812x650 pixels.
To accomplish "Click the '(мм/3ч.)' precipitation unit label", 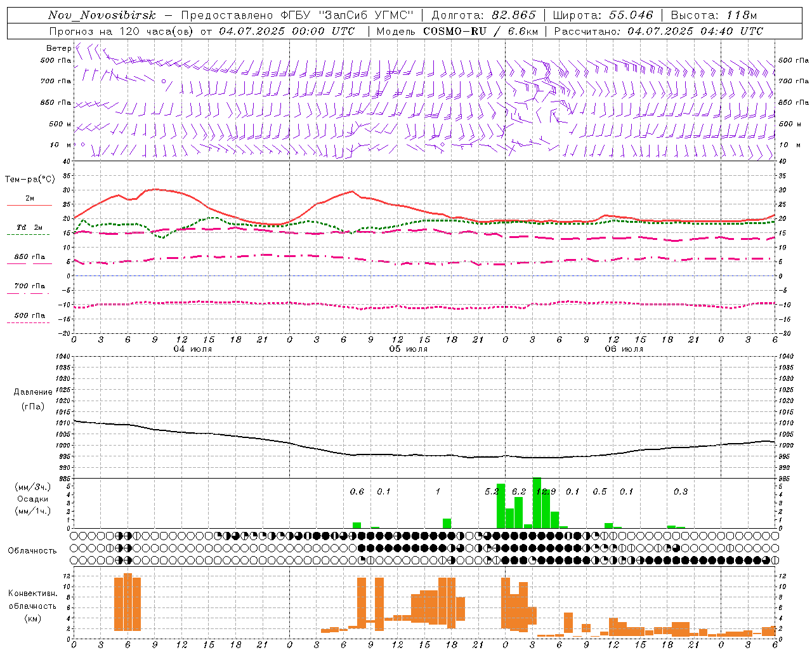I will pos(33,487).
